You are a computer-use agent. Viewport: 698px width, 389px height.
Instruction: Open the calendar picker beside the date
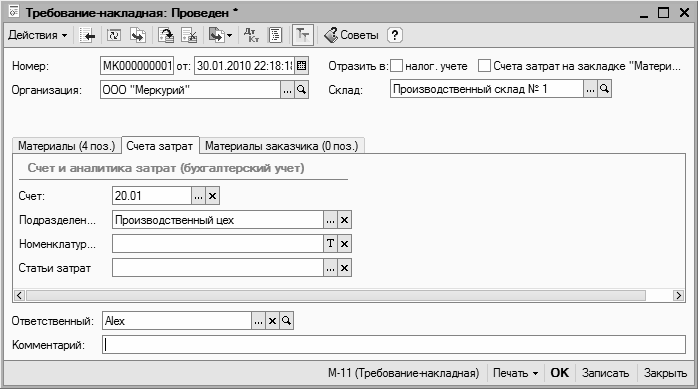301,66
